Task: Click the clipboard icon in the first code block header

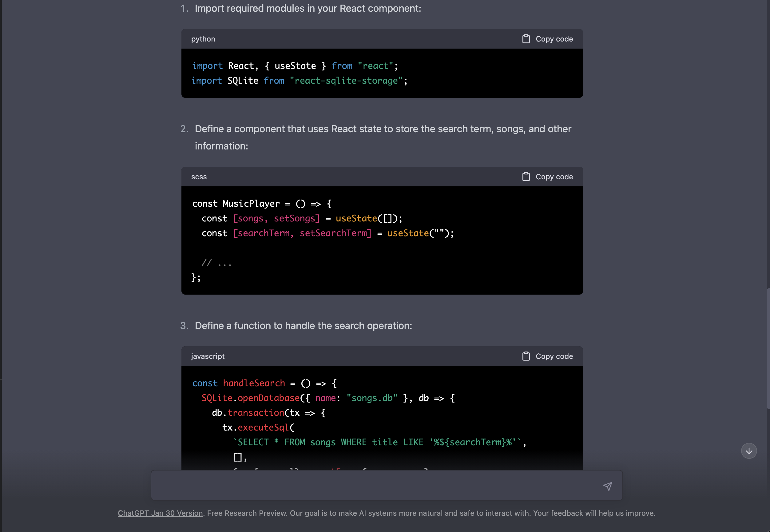Action: 526,39
